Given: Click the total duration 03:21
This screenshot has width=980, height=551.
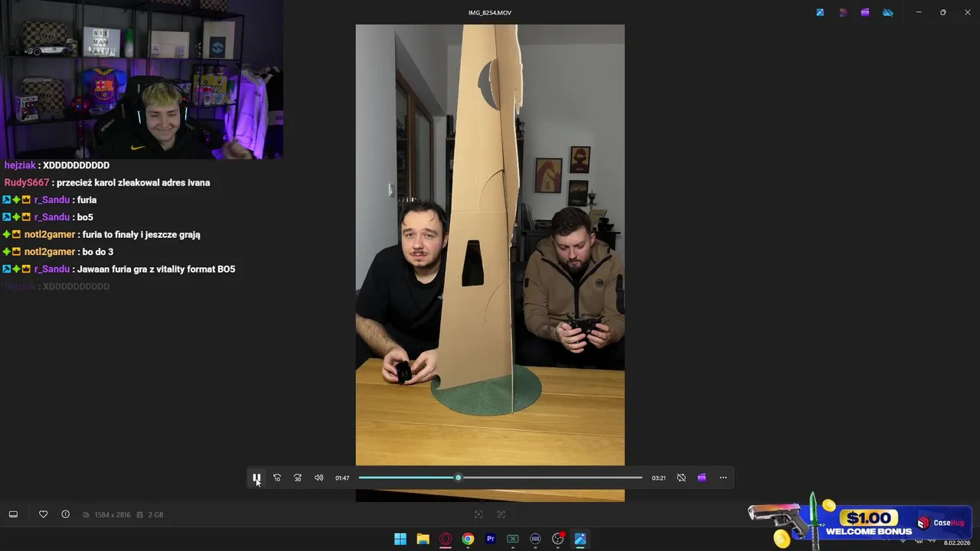Looking at the screenshot, I should [x=658, y=478].
